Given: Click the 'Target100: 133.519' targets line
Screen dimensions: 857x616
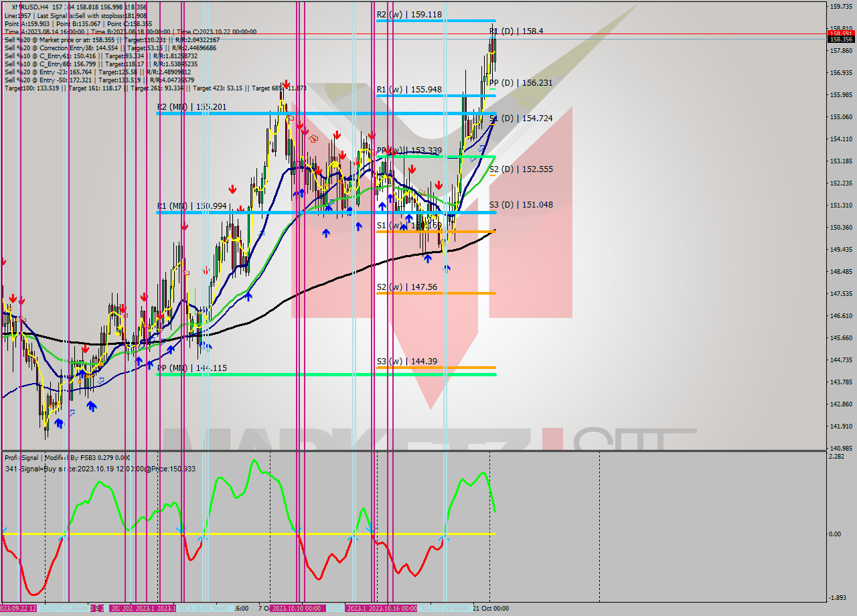Looking at the screenshot, I should [155, 88].
